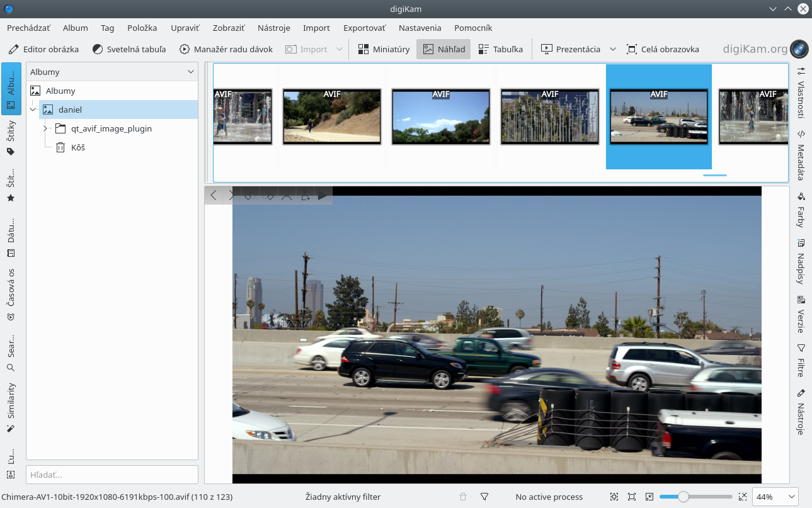The width and height of the screenshot is (812, 508).
Task: Open the Albumy panel dropdown
Action: [x=112, y=72]
